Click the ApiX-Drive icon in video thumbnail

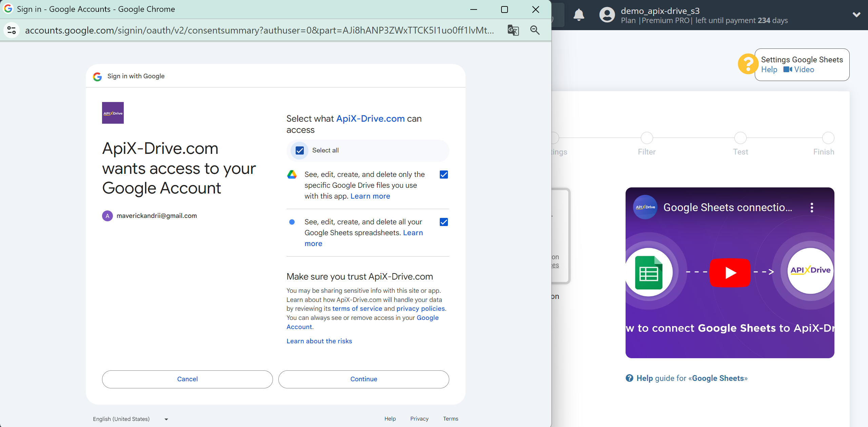click(x=809, y=271)
